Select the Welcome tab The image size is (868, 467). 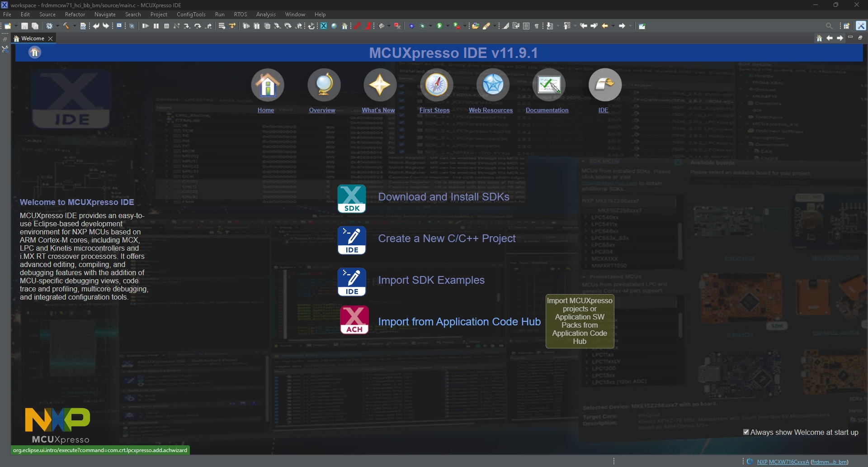click(x=33, y=38)
